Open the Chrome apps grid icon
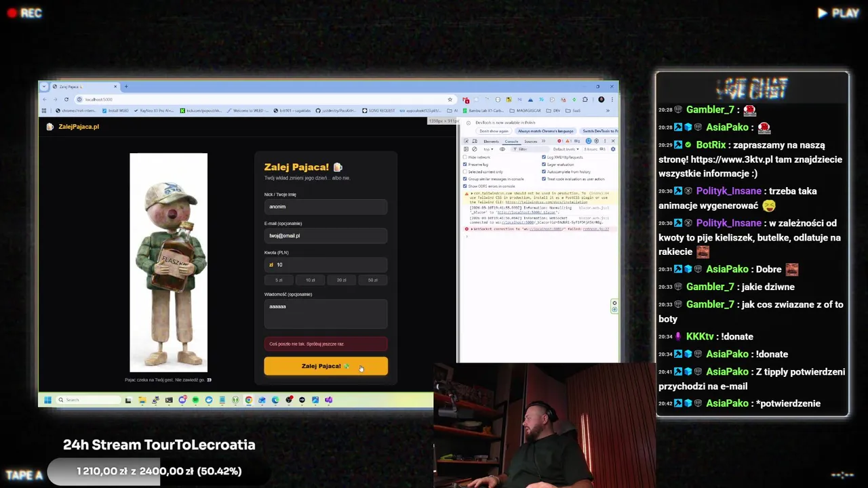868x488 pixels. coord(44,110)
